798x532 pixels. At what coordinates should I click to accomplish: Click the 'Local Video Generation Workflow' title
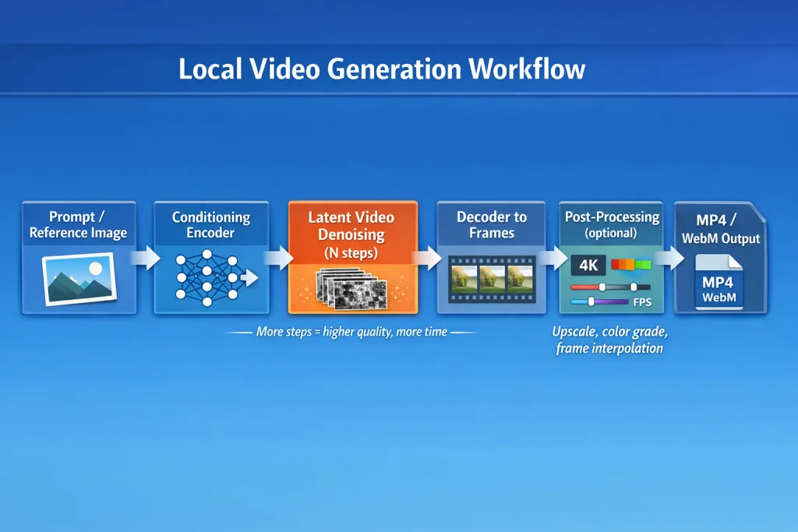point(382,69)
